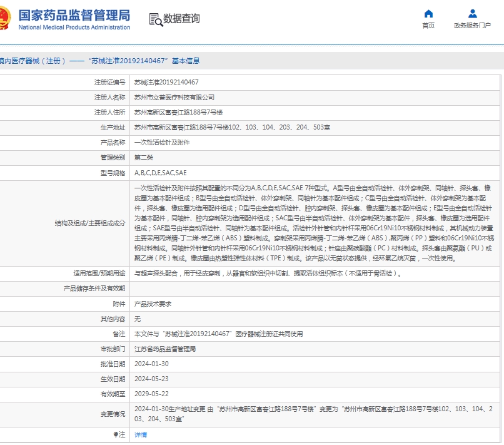Click effective date 2024-05-23
The image size is (504, 445).
coord(151,379)
